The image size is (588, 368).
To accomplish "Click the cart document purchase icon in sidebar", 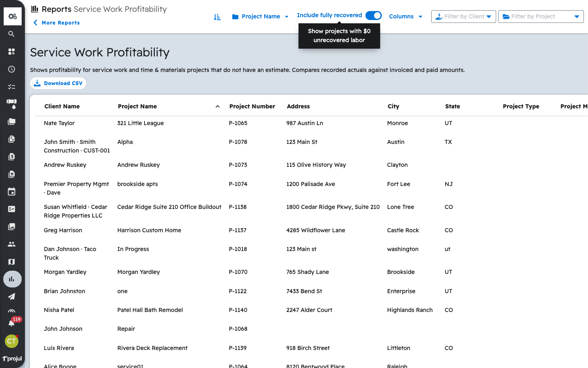I will (11, 174).
